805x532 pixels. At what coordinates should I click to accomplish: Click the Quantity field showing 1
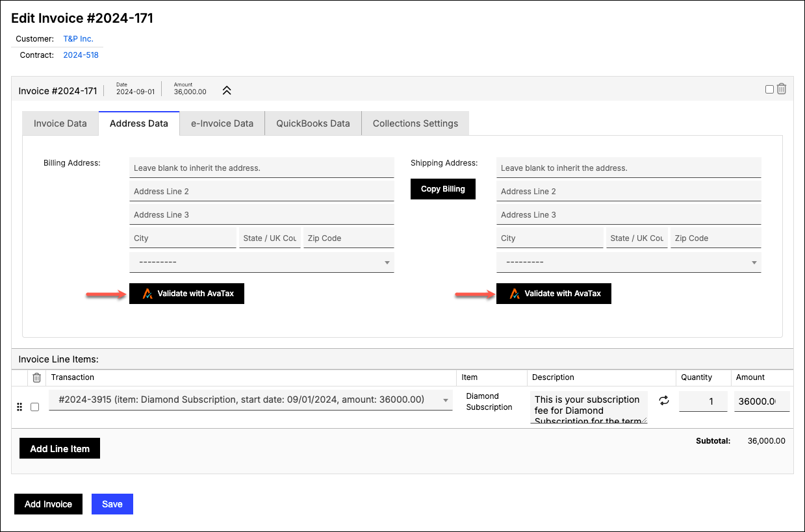703,401
